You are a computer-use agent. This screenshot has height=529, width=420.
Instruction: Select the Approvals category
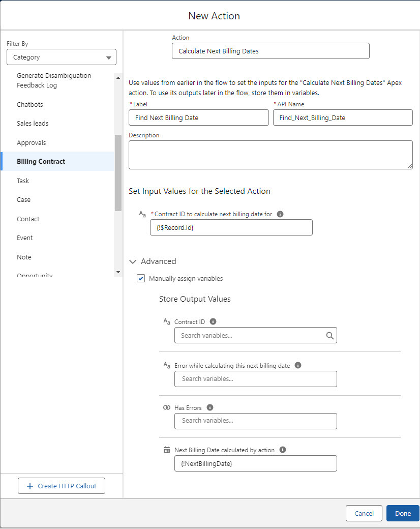tap(31, 143)
